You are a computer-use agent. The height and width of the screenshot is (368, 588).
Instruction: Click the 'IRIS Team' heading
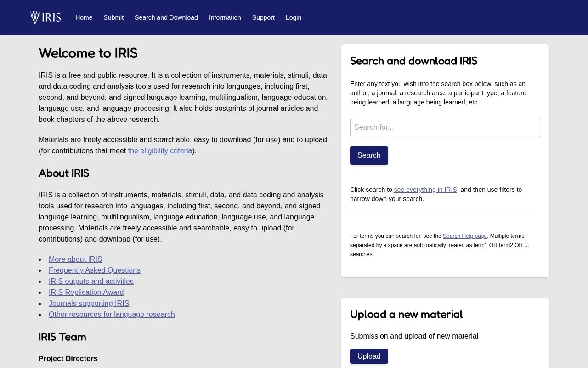(62, 337)
